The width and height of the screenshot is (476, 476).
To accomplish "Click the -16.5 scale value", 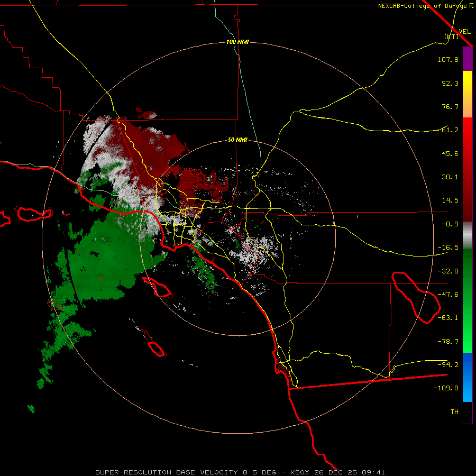I will 448,248.
